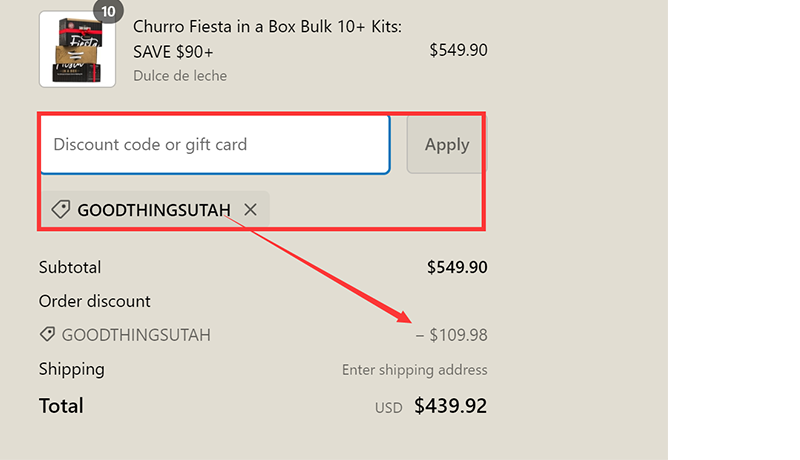Click the total amount $439.92
This screenshot has width=800, height=460.
pyautogui.click(x=451, y=406)
